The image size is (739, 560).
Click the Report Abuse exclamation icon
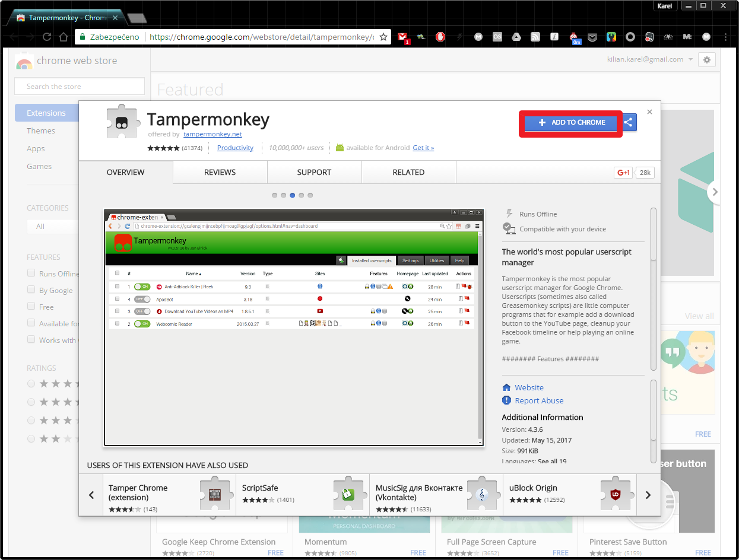(x=507, y=400)
